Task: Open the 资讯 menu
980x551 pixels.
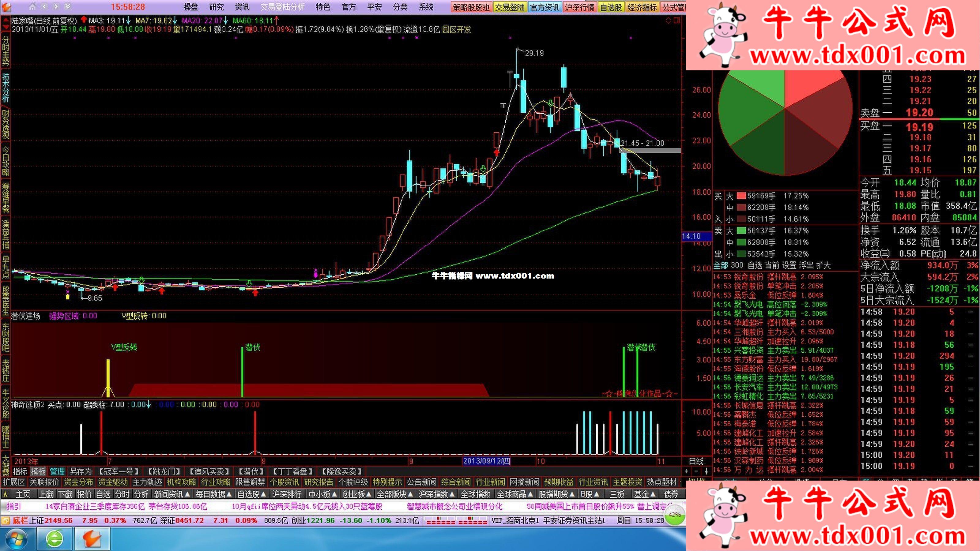Action: tap(242, 7)
